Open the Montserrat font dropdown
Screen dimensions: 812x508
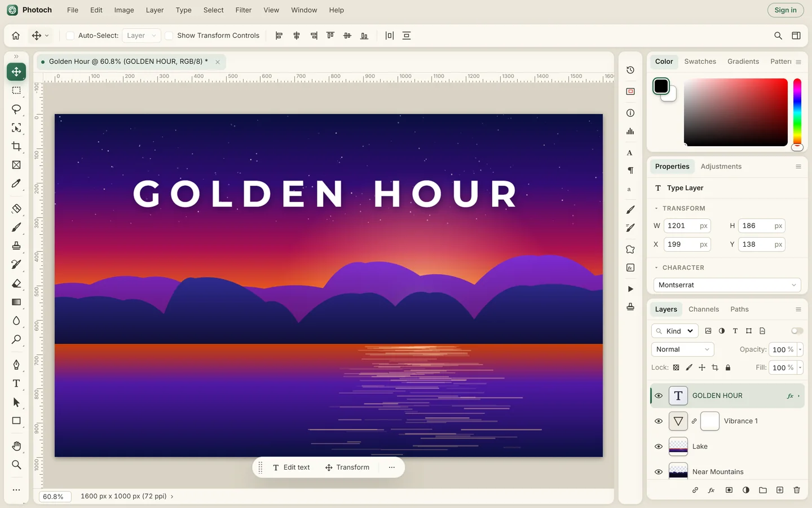[x=727, y=285]
